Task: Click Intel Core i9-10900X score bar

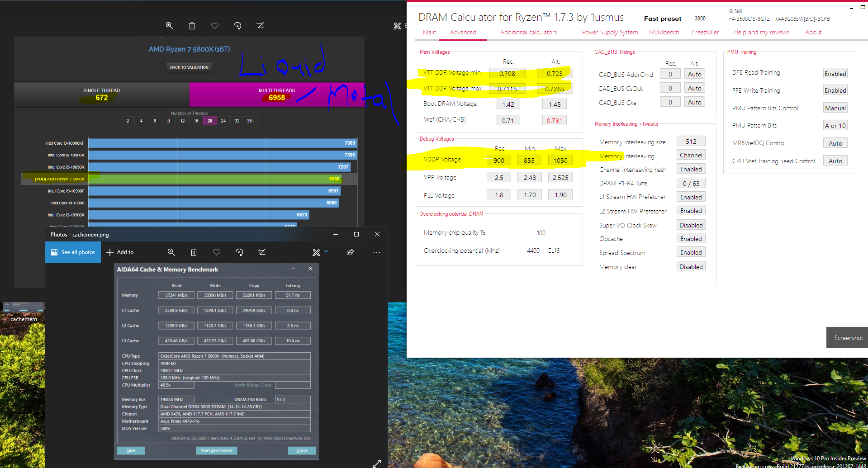Action: coord(199,215)
